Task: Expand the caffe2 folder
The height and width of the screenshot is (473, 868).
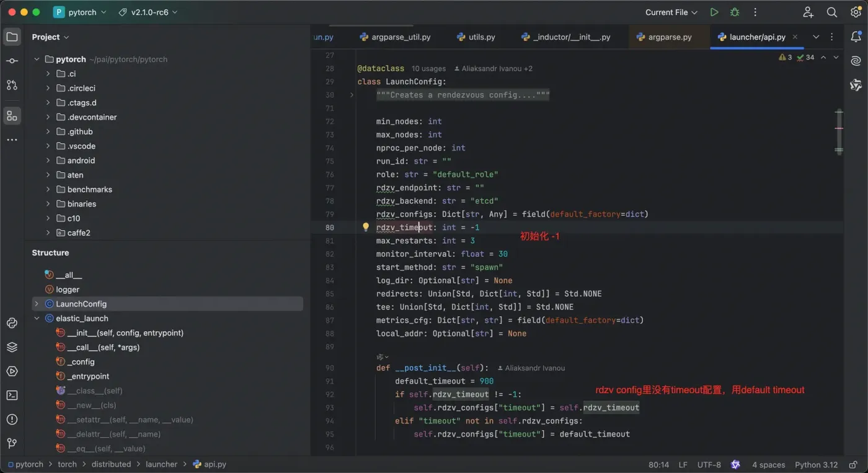Action: tap(48, 232)
